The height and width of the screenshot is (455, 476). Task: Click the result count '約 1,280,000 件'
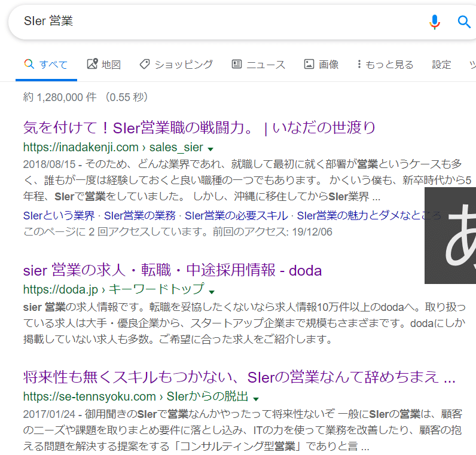coord(60,97)
